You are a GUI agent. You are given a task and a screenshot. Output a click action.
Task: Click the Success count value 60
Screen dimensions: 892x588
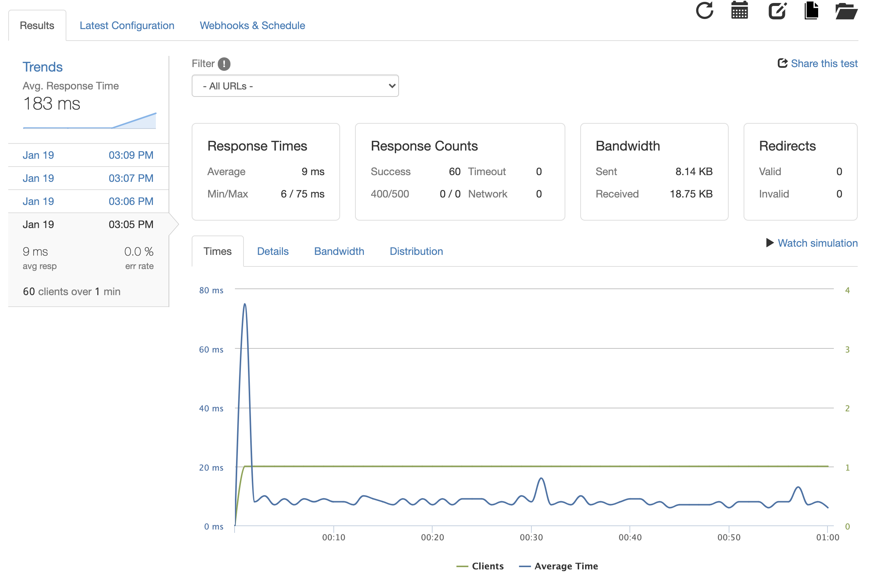(455, 171)
